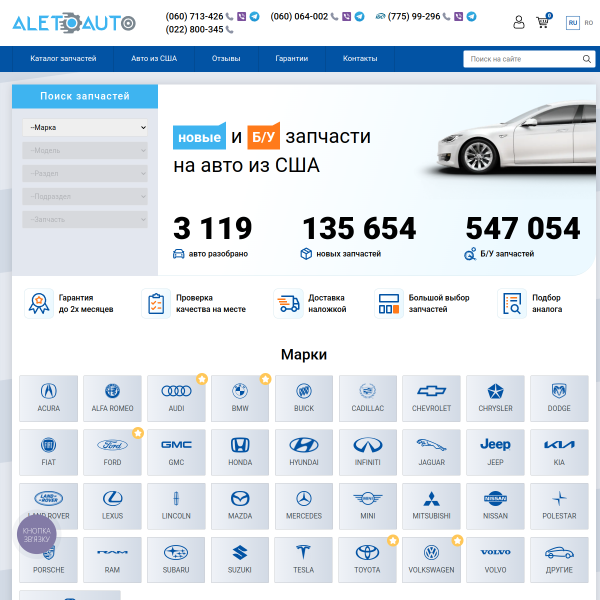The image size is (600, 600).
Task: Select the Jeep brand tile
Action: (496, 452)
